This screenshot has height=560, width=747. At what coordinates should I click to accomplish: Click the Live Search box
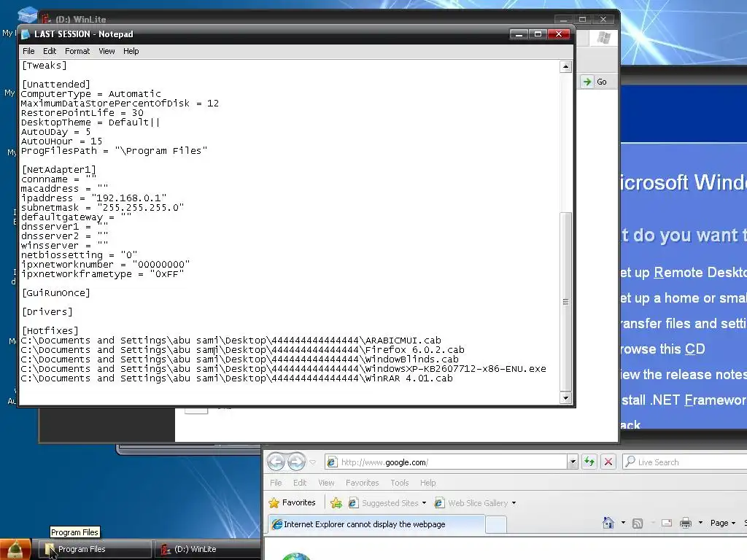click(684, 462)
